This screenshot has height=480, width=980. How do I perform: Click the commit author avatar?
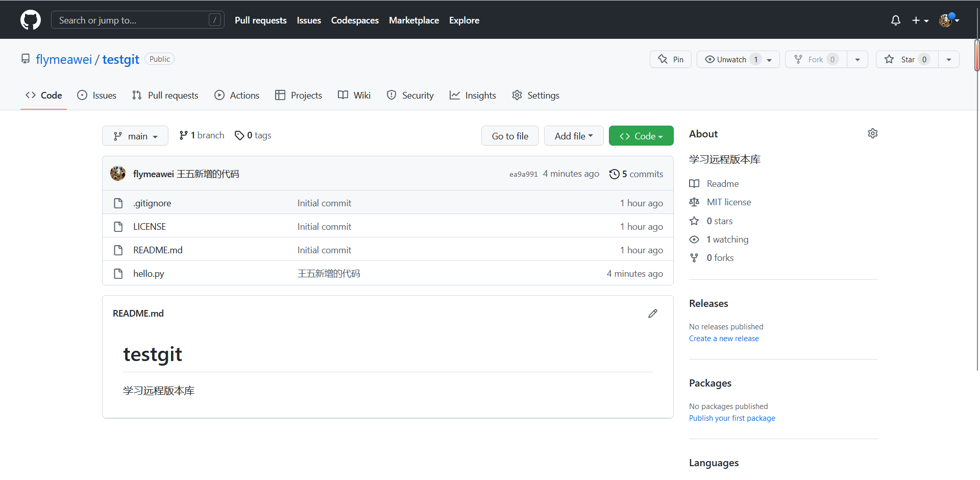(x=118, y=174)
